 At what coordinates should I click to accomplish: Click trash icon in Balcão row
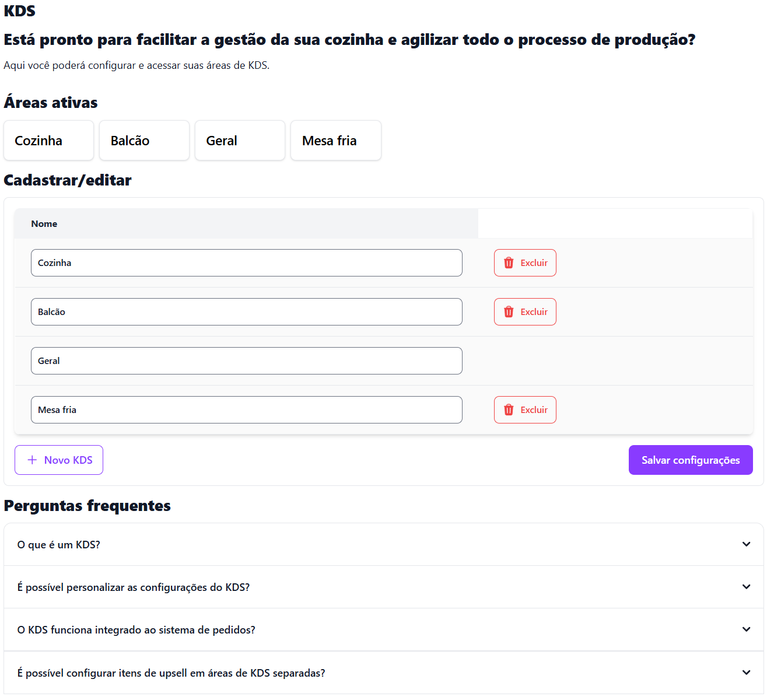pyautogui.click(x=509, y=312)
